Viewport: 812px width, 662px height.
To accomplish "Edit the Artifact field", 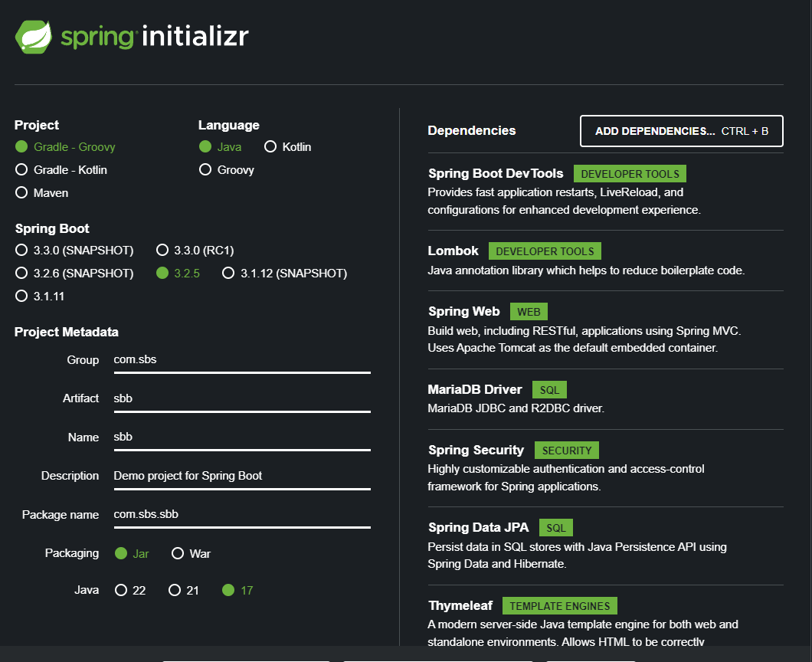I will tap(242, 399).
